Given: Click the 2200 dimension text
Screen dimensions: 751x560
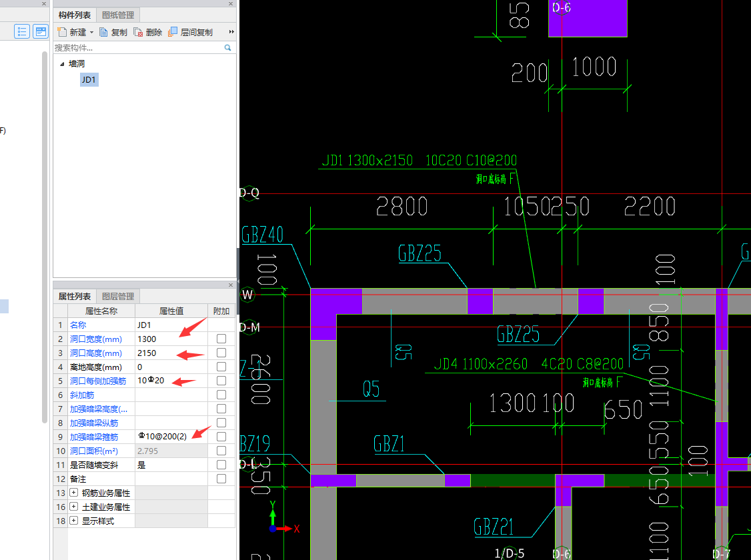Looking at the screenshot, I should (x=650, y=206).
